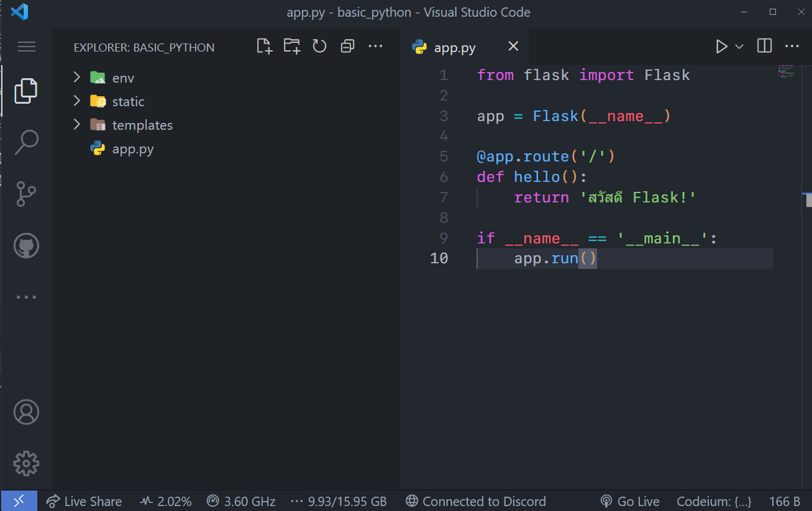Split the editor to the right
This screenshot has width=812, height=511.
765,47
